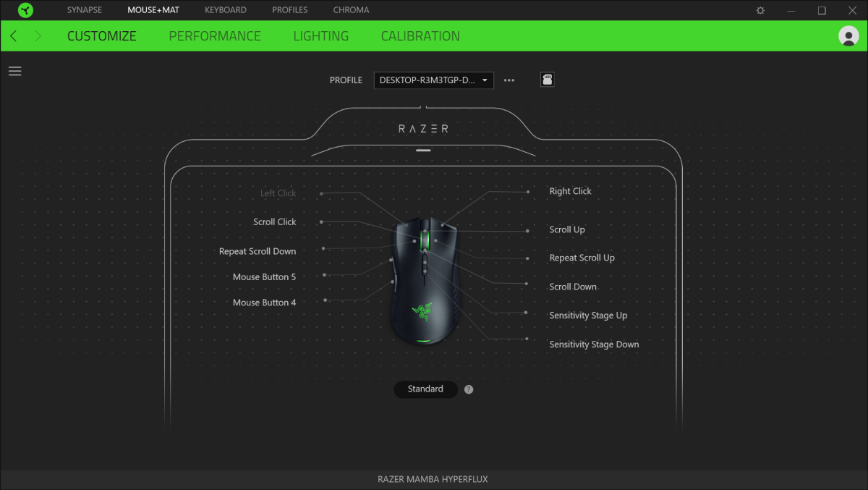Screen dimensions: 868x490
Task: Switch to the SYNAPSE tab
Action: [85, 10]
